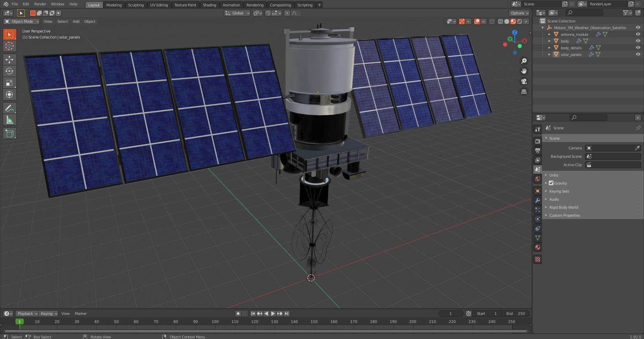Click the timeline horizontal scrollbar
Screen dimensions: 644x339
tap(266, 331)
